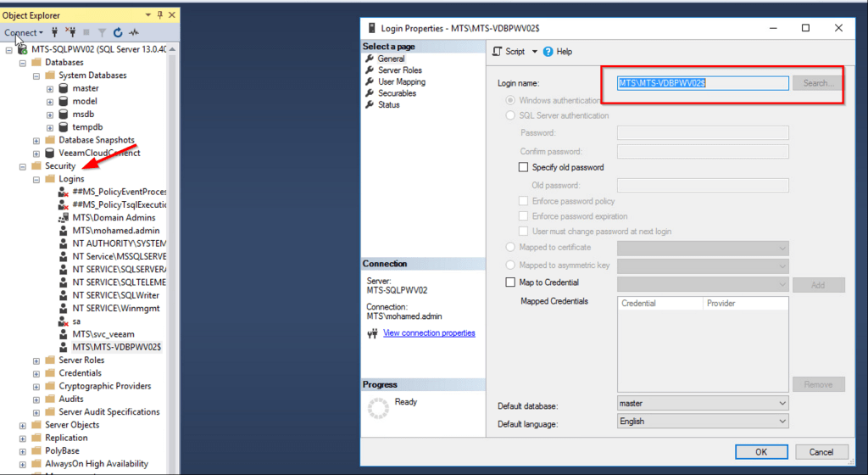
Task: Click the Disconnect plug icon in Object Explorer
Action: (70, 33)
